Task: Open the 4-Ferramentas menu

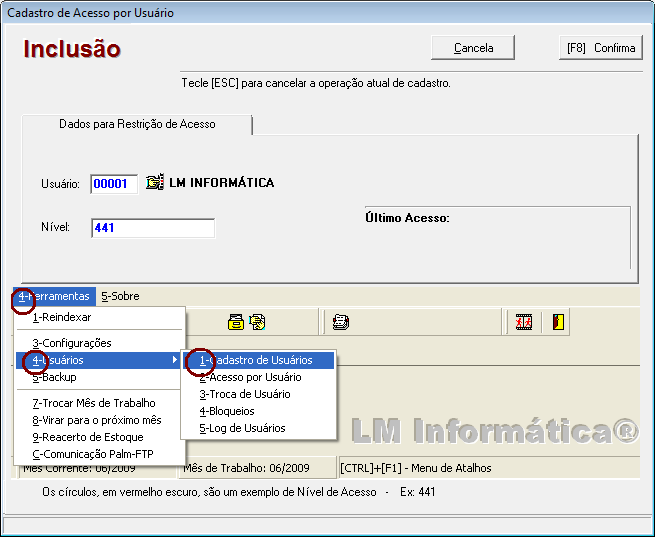Action: 55,296
